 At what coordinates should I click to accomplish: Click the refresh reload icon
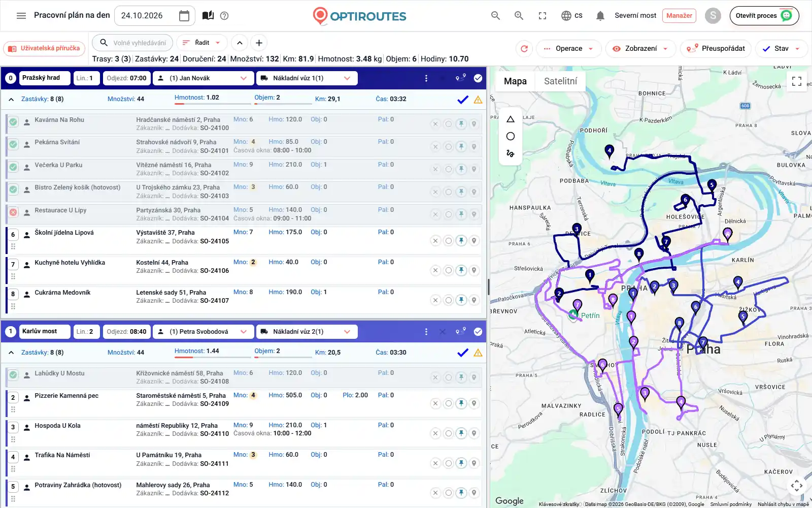coord(524,49)
